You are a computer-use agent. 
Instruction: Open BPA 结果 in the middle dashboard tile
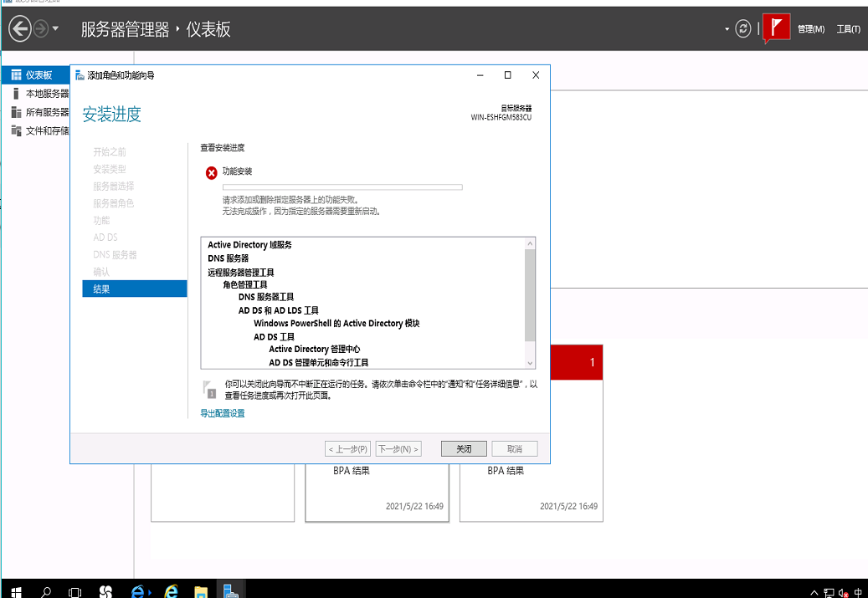(x=352, y=471)
